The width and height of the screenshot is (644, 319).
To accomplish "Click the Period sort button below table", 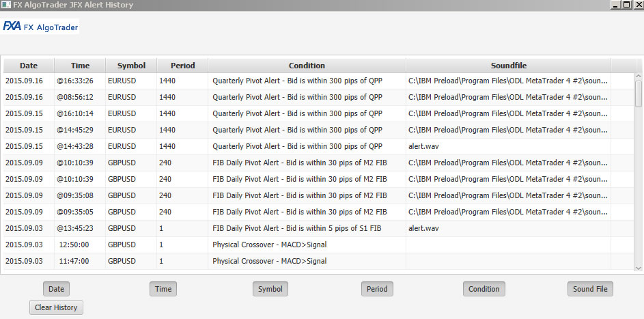I will pyautogui.click(x=377, y=289).
